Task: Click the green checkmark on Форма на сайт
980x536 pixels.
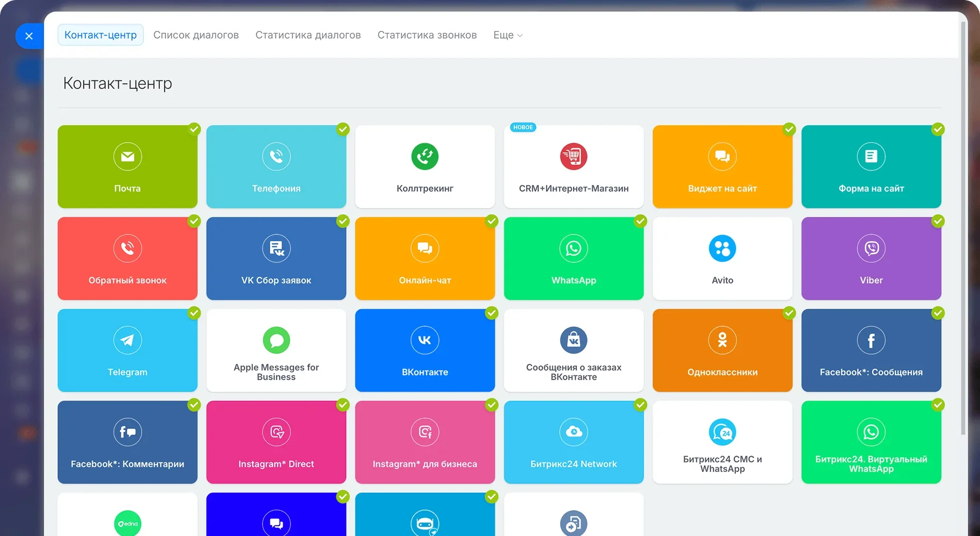Action: click(x=938, y=129)
